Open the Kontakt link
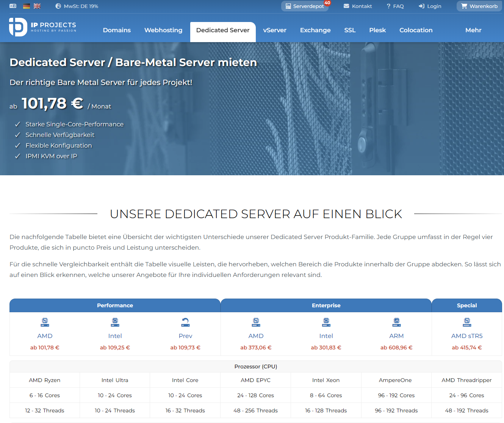This screenshot has width=504, height=423. tap(358, 6)
